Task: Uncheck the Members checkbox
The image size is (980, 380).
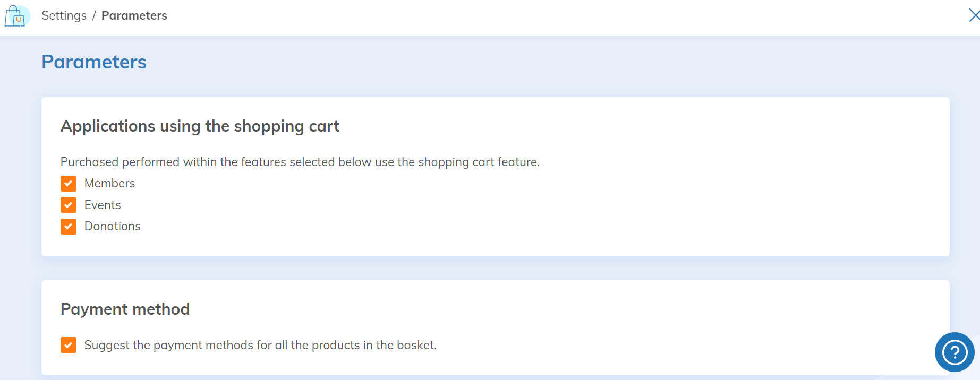Action: [x=69, y=184]
